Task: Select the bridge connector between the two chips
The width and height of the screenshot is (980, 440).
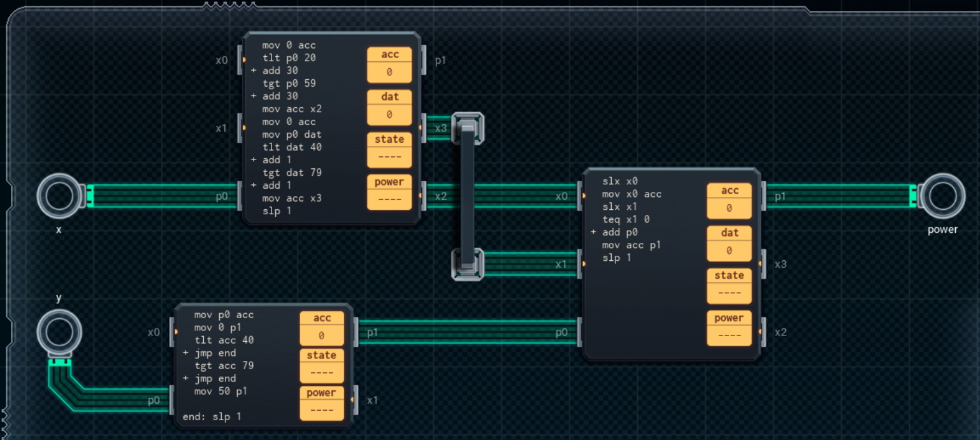Action: tap(468, 194)
